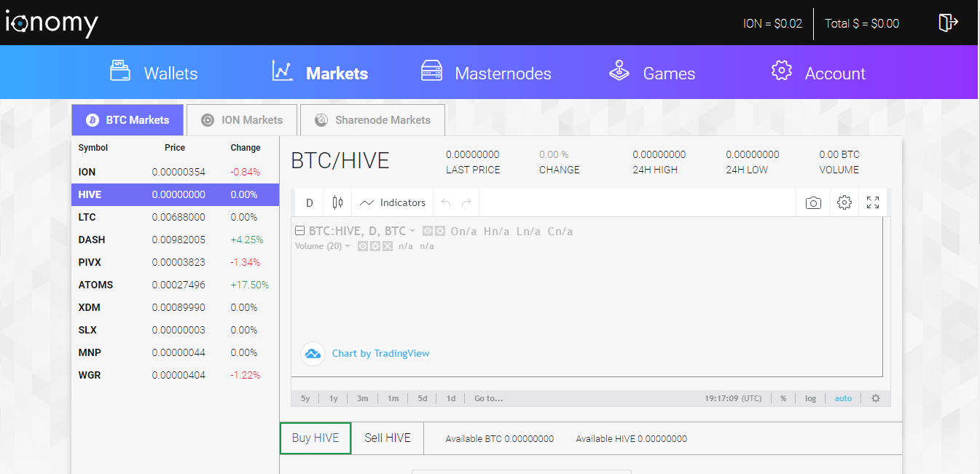Select the HIVE market row

[x=175, y=194]
